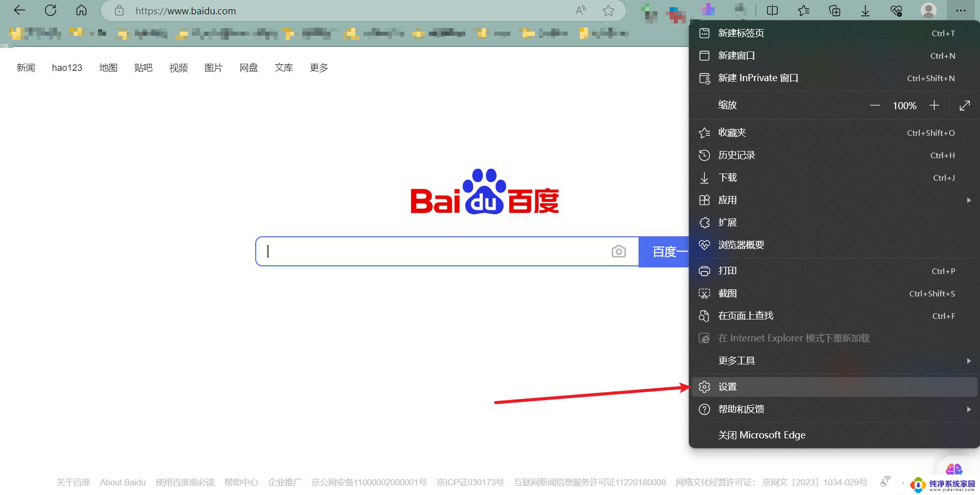This screenshot has width=980, height=495.
Task: Go back using the browser back arrow
Action: click(x=19, y=10)
